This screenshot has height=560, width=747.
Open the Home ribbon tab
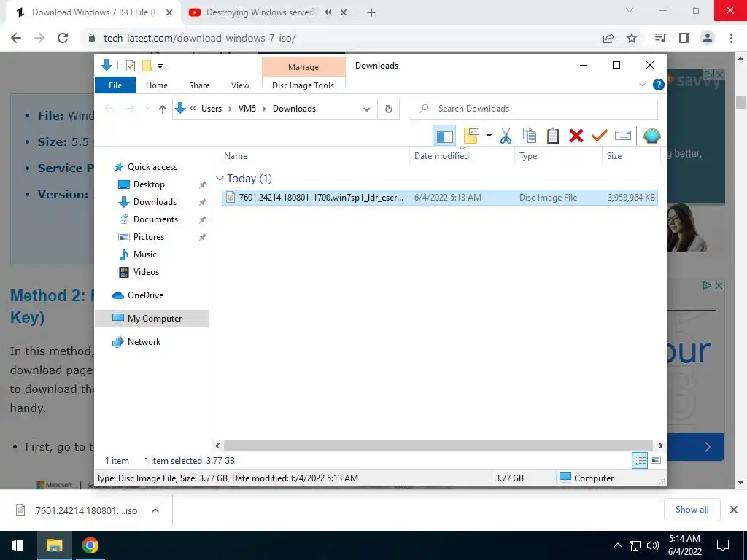click(157, 85)
